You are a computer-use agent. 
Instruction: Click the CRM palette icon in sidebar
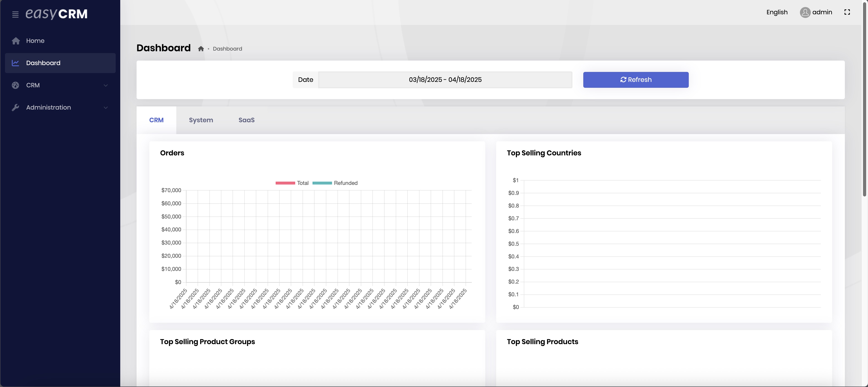point(15,85)
